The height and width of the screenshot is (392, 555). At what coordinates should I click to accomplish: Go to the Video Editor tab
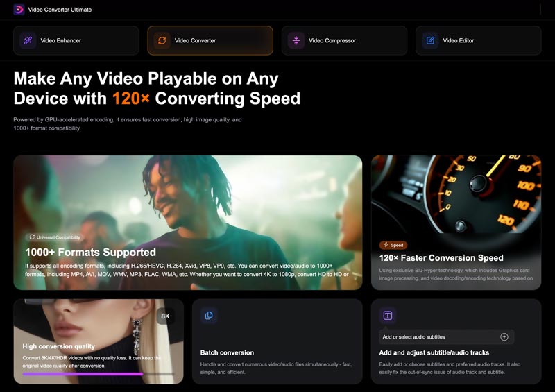click(x=479, y=40)
